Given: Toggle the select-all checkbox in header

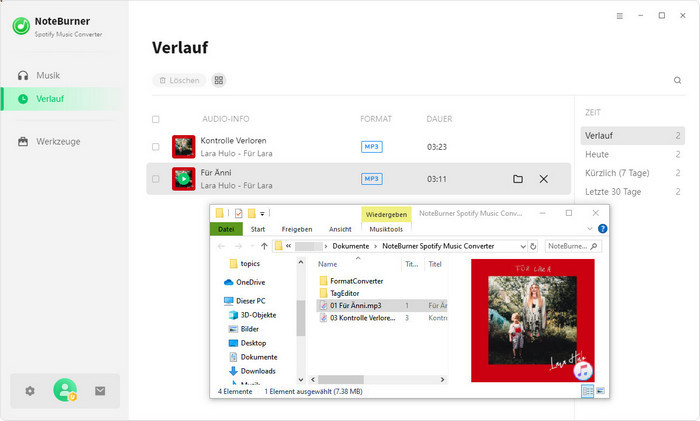Looking at the screenshot, I should coord(156,119).
